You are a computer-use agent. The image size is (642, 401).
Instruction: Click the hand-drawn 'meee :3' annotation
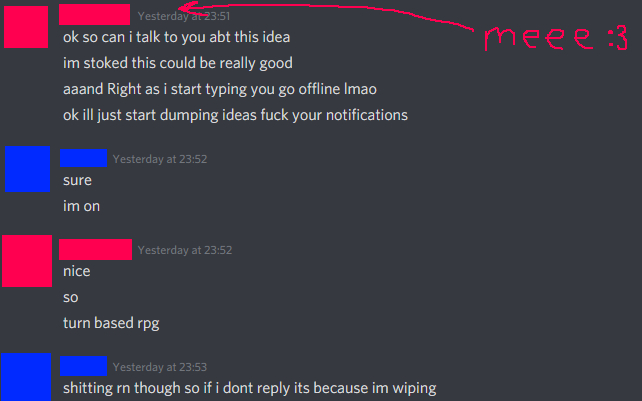pyautogui.click(x=555, y=38)
